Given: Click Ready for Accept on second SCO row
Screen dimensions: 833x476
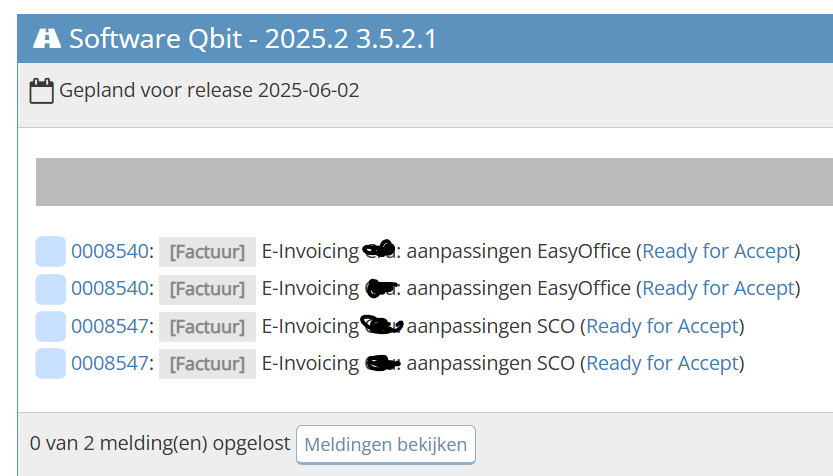Looking at the screenshot, I should [x=662, y=363].
